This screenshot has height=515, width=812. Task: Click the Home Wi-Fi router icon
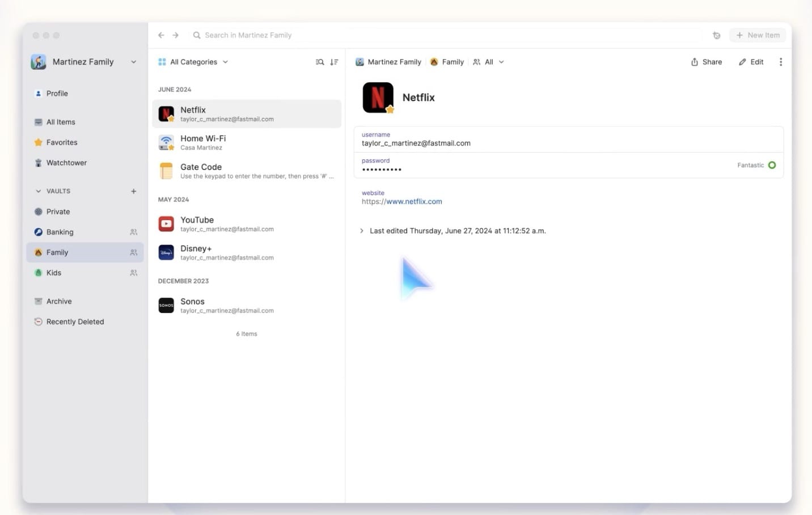(166, 142)
